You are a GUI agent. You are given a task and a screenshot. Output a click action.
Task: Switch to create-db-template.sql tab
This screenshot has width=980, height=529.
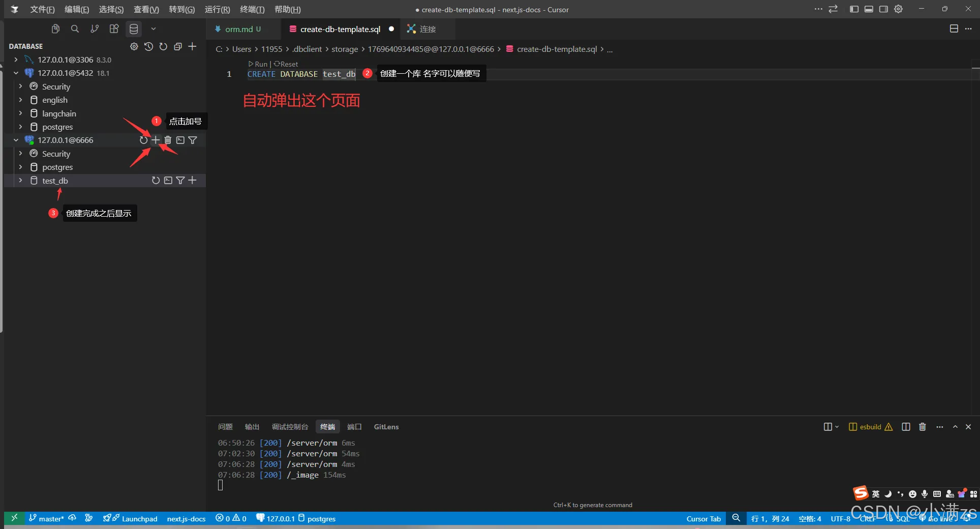coord(340,29)
